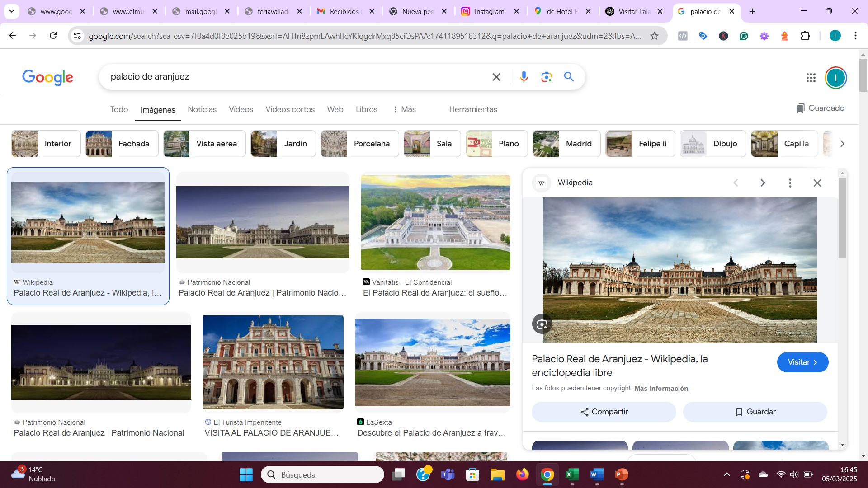The image size is (868, 488).
Task: Switch to the Vídeos cortos tab
Action: tap(290, 109)
